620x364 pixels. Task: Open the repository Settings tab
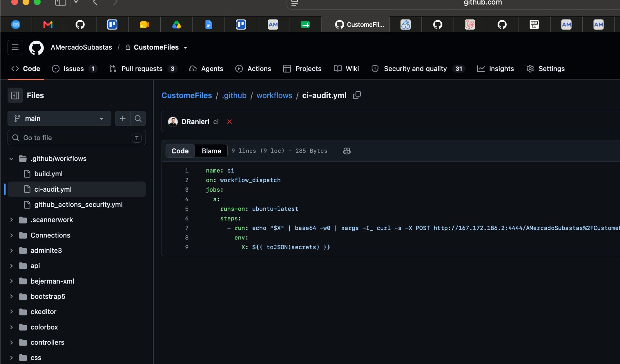pos(545,69)
